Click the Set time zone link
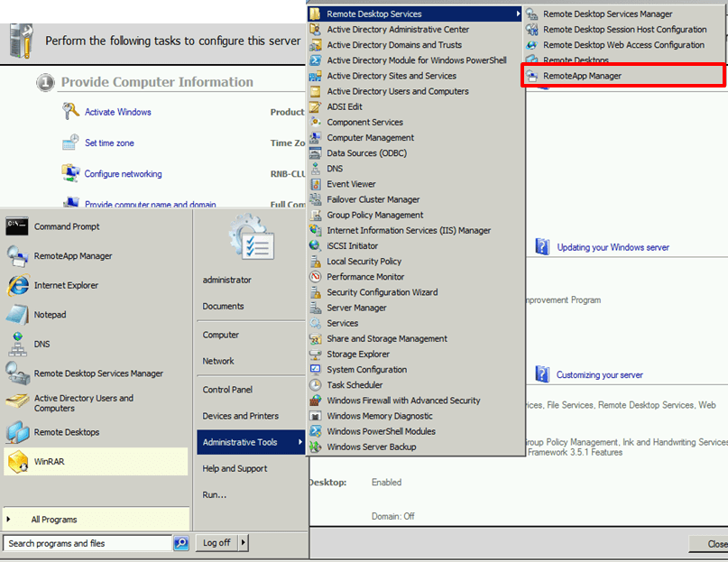This screenshot has height=562, width=728. (109, 143)
